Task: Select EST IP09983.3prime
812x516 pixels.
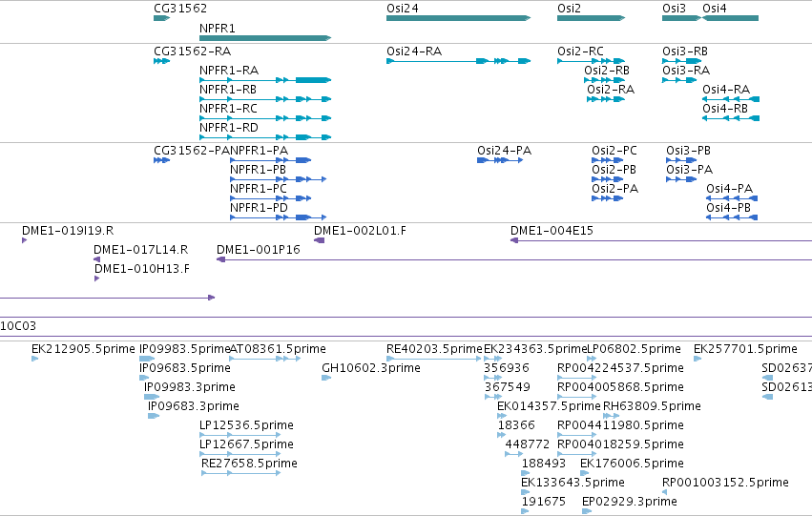Action: 152,397
